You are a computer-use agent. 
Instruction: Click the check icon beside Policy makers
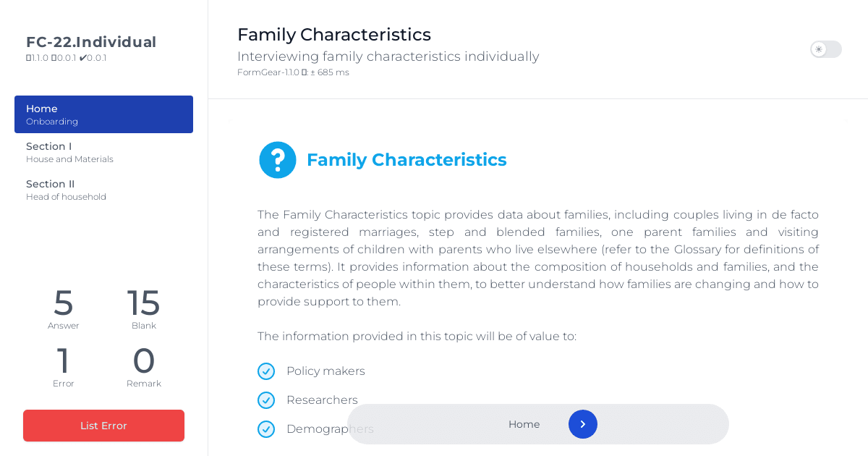[x=266, y=371]
